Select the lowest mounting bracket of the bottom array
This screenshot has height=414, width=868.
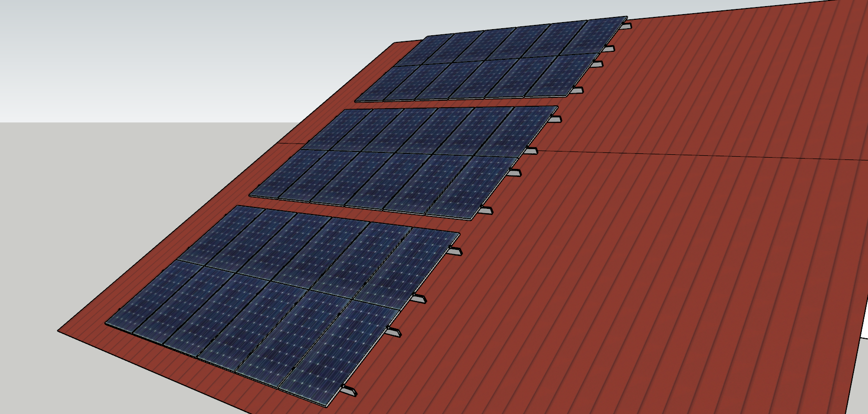pyautogui.click(x=349, y=390)
